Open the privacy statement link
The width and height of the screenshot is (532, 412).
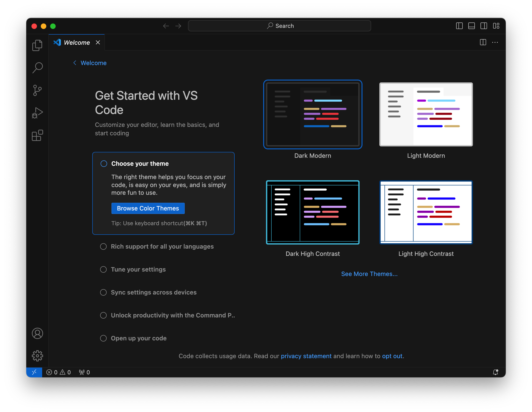[x=306, y=356]
